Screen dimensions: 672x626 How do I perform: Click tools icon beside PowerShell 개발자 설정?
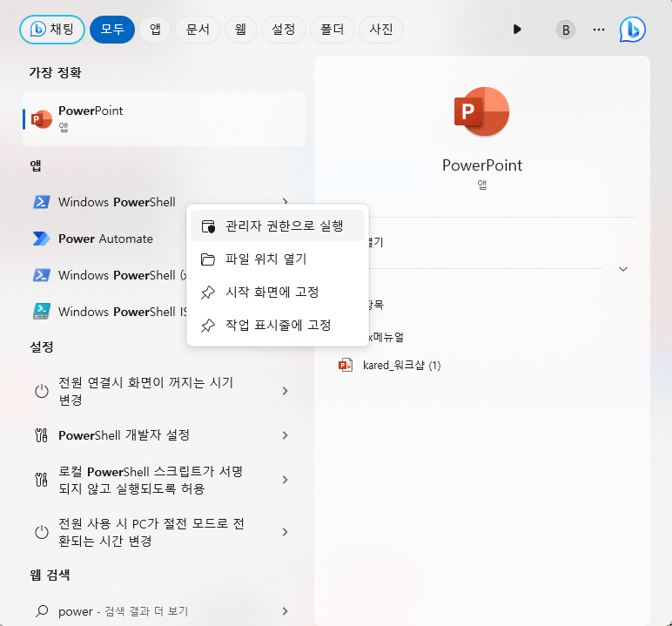pos(41,435)
